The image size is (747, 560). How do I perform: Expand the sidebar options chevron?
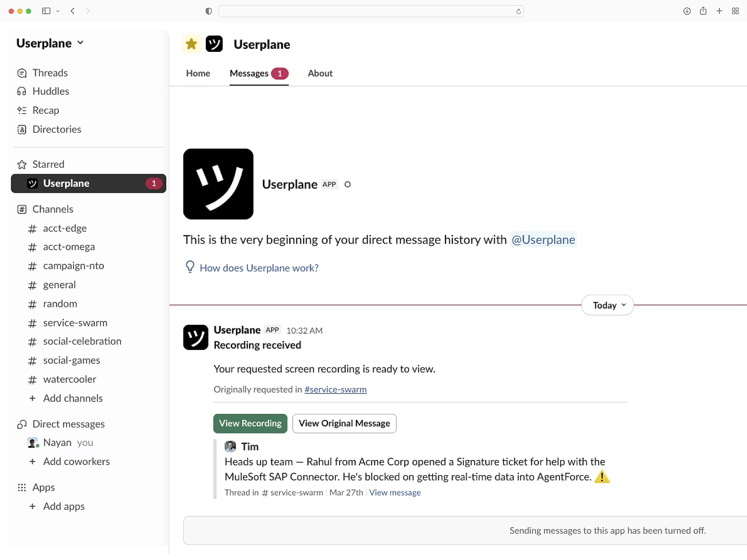coord(58,11)
